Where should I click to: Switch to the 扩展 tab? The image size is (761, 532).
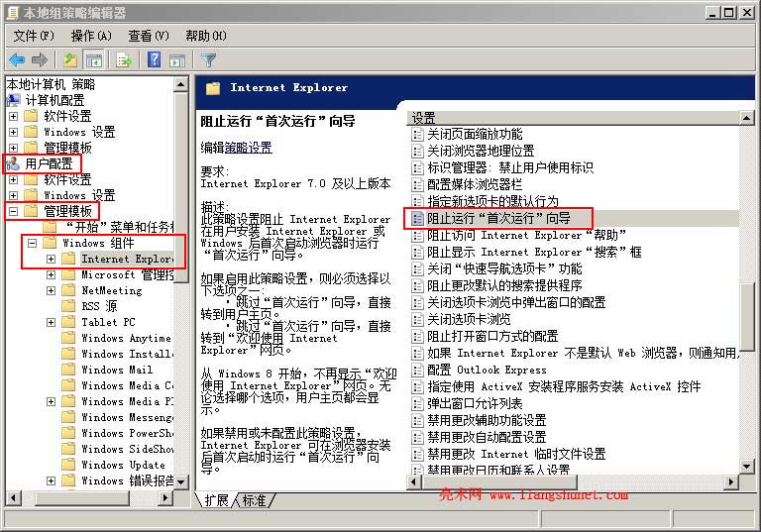(216, 500)
